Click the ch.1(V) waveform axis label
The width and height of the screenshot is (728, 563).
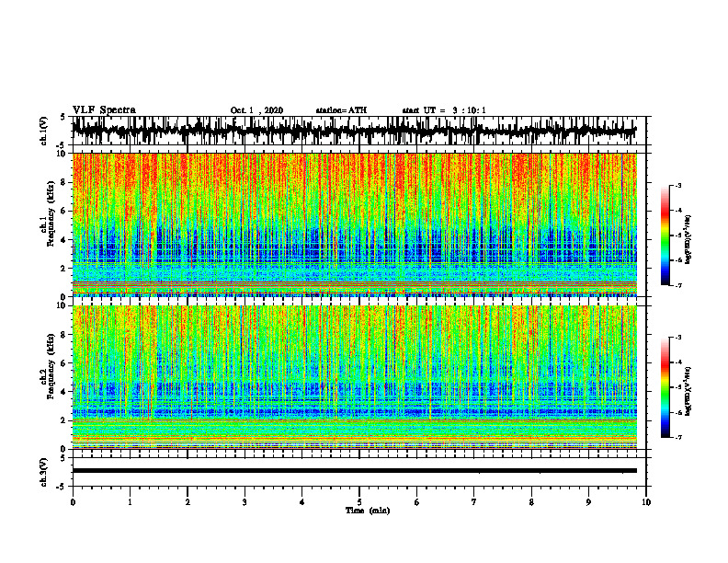coord(44,131)
